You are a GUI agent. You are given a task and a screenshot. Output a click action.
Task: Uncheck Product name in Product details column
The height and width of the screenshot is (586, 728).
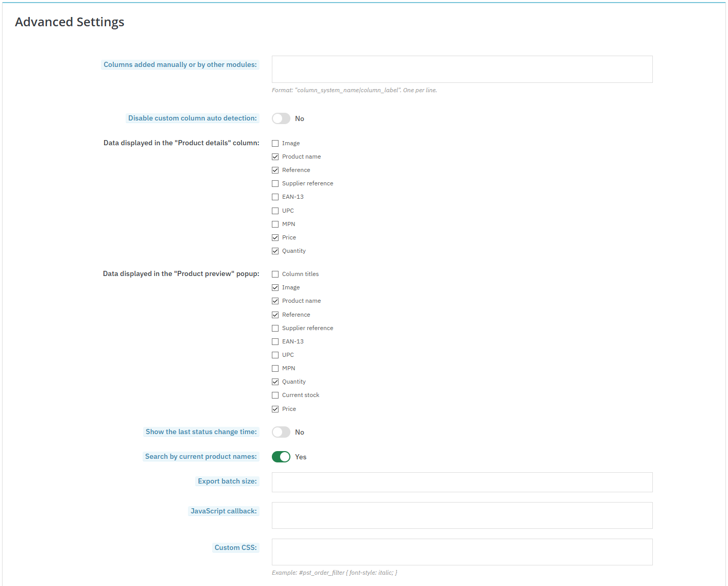coord(275,157)
